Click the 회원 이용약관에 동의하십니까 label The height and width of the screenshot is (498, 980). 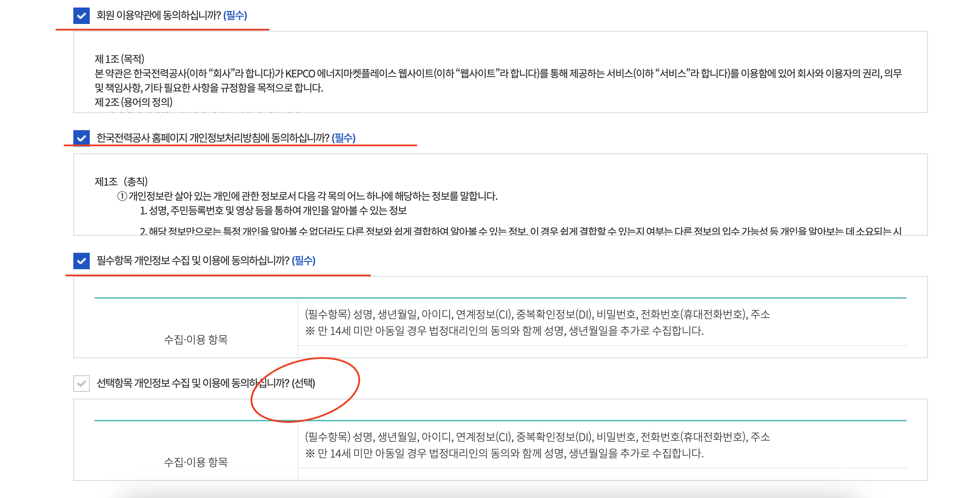[158, 15]
